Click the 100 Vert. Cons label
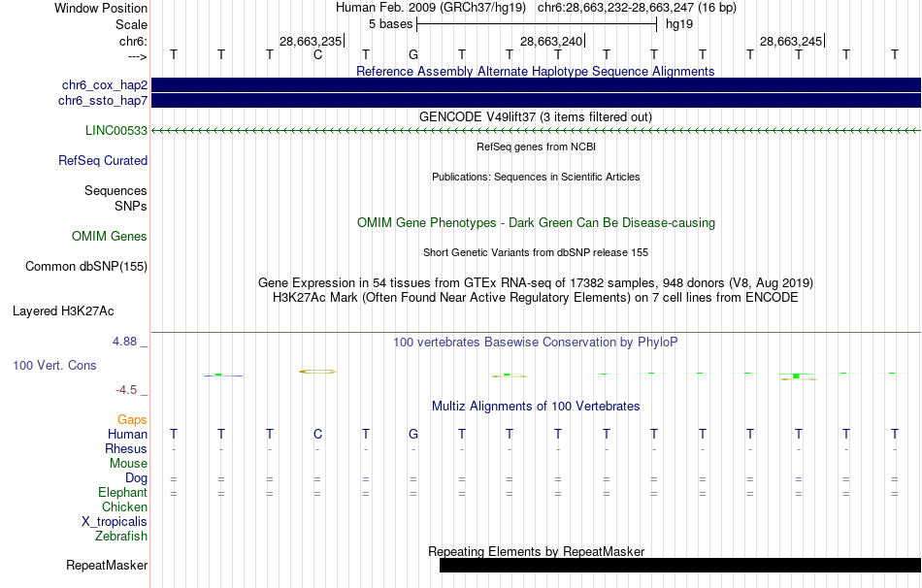The height and width of the screenshot is (588, 922). (54, 365)
